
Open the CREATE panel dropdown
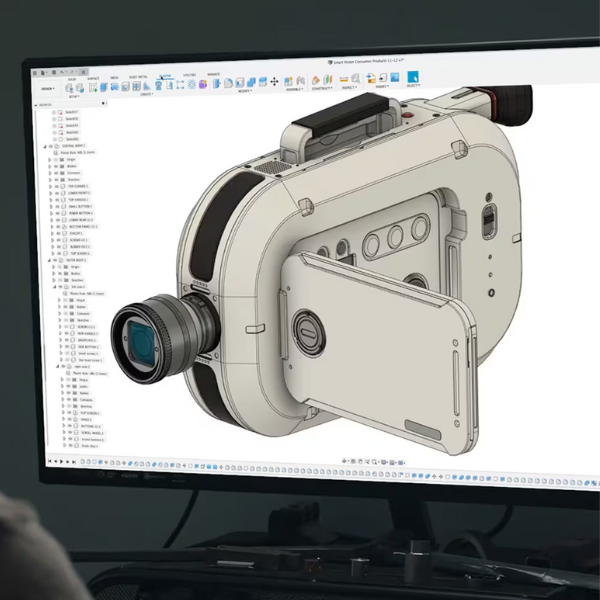[147, 95]
